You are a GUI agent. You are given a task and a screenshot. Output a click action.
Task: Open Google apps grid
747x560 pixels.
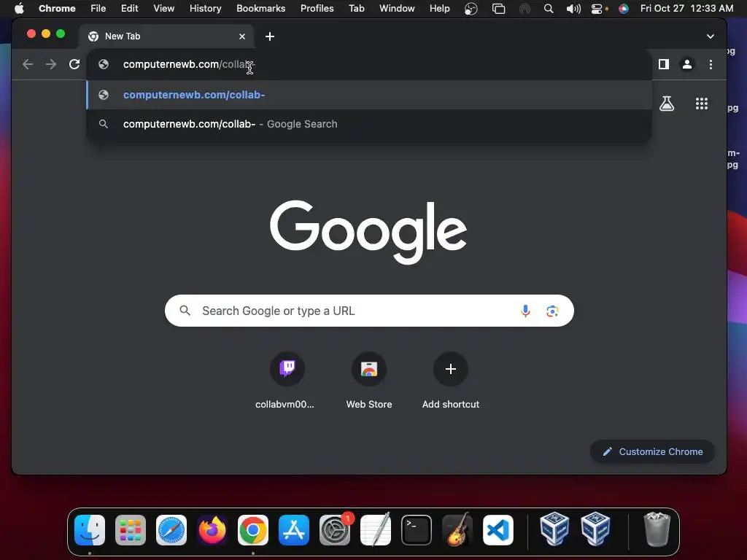(702, 104)
